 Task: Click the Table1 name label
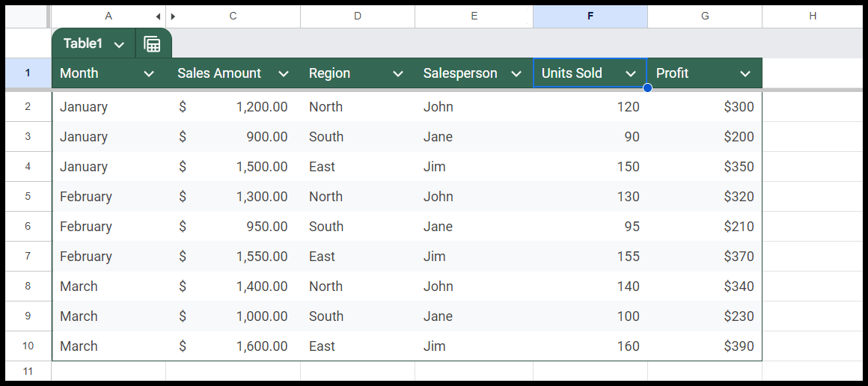82,44
